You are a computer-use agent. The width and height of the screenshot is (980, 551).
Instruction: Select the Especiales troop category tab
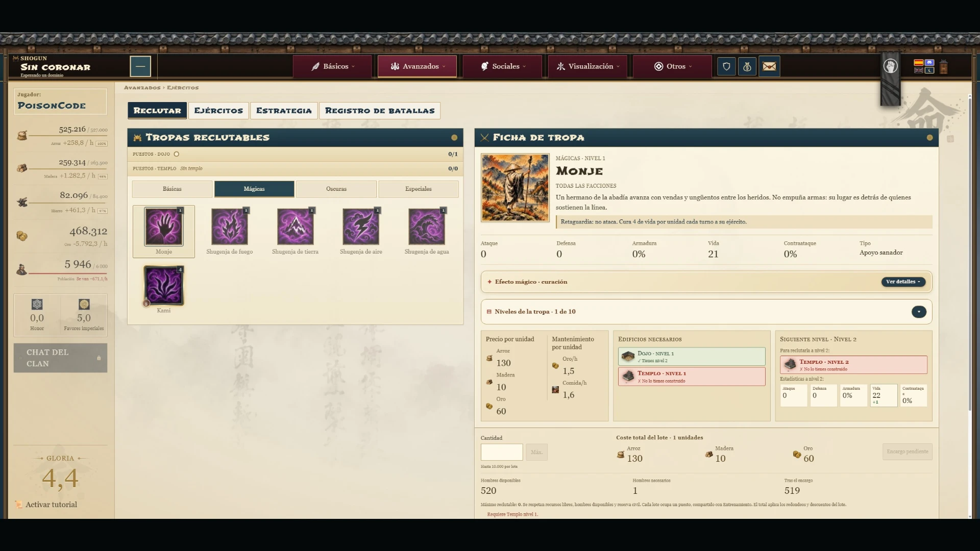coord(419,189)
